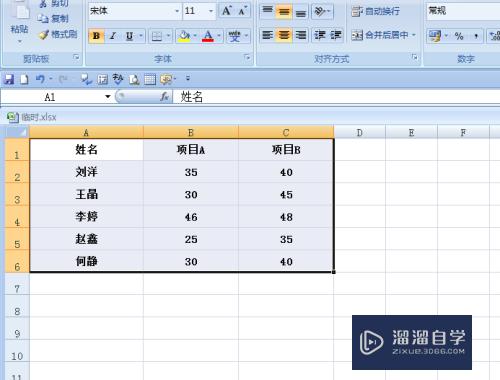Open the Name Box dropdown arrow
The image size is (500, 380).
tap(107, 97)
